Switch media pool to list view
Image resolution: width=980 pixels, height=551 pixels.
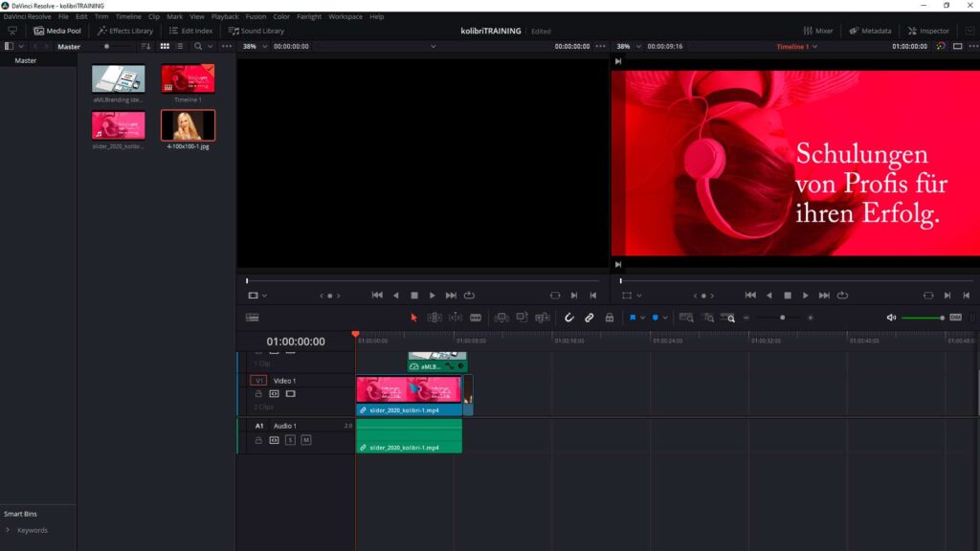(179, 46)
